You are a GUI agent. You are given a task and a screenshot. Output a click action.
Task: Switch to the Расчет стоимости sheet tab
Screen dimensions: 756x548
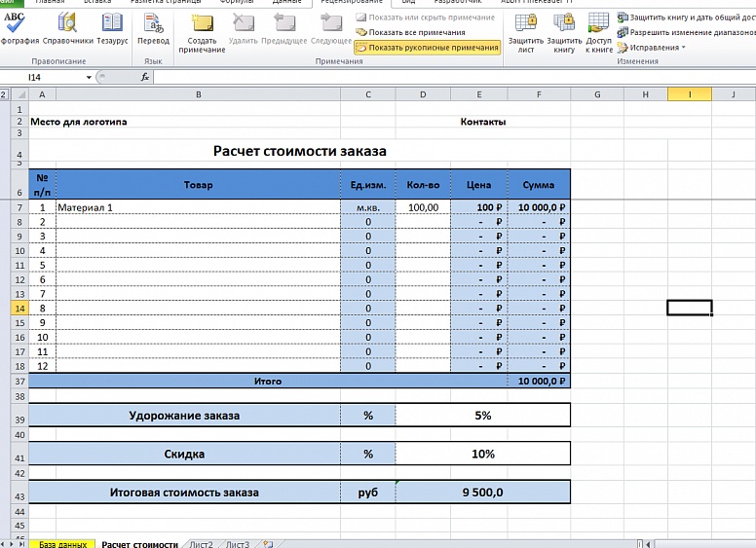click(140, 544)
